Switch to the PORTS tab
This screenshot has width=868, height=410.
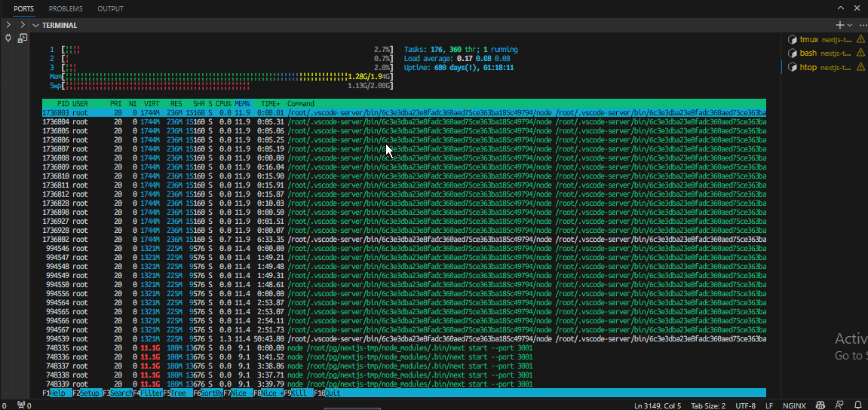point(24,9)
